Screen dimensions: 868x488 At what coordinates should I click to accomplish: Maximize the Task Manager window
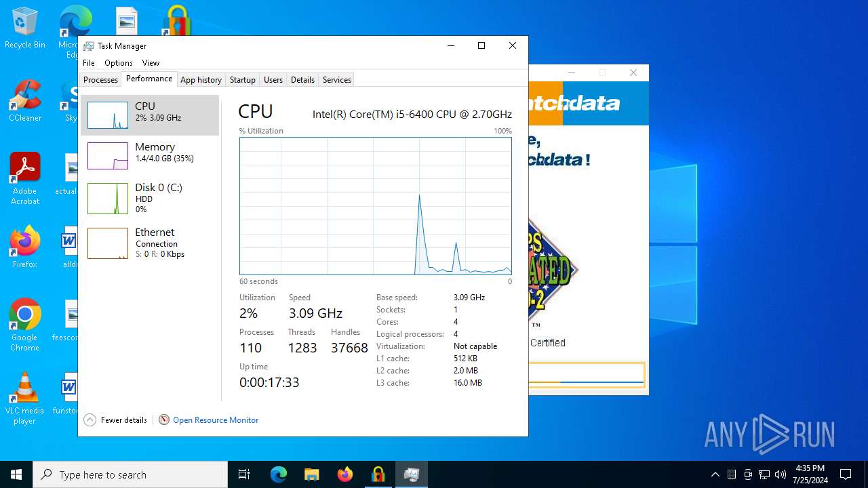(x=481, y=45)
